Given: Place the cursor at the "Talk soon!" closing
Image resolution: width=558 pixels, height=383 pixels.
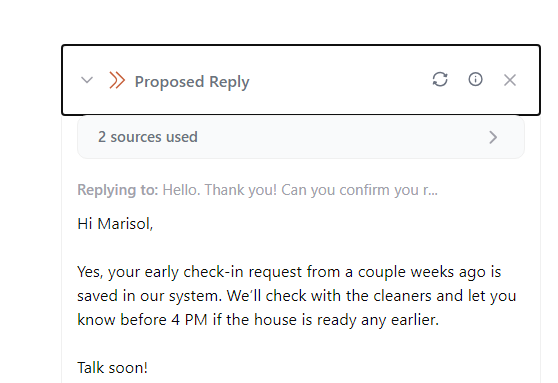Looking at the screenshot, I should click(x=112, y=368).
